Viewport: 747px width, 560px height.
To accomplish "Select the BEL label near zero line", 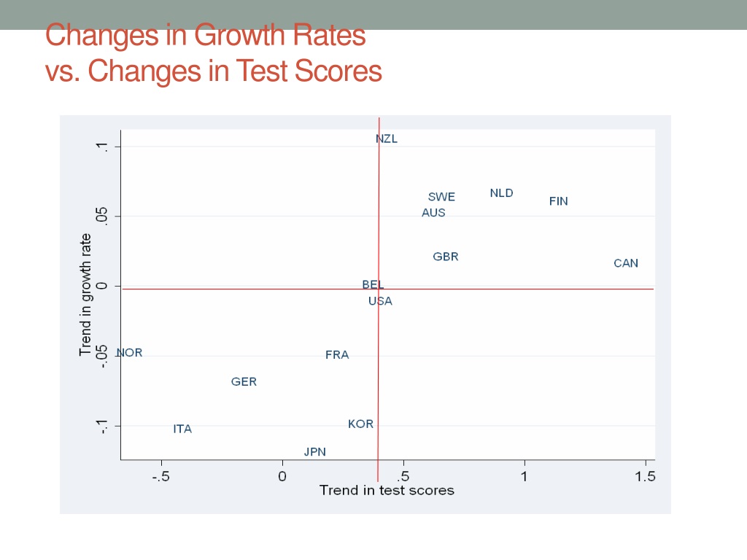I will click(x=373, y=284).
